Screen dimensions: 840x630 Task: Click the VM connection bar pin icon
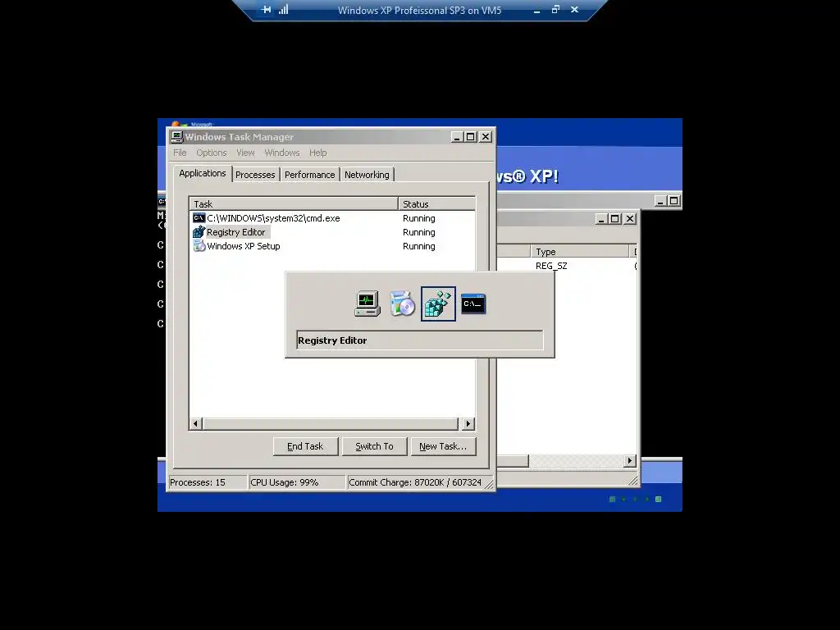point(267,10)
